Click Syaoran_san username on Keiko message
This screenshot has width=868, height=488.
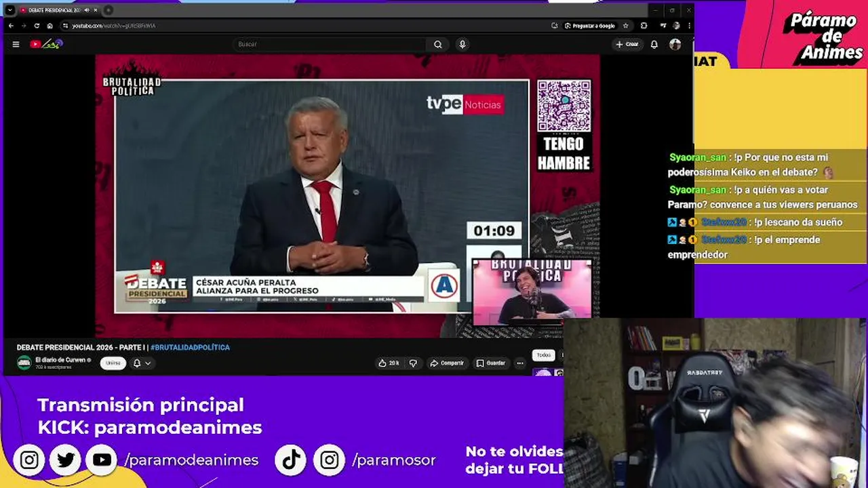698,157
